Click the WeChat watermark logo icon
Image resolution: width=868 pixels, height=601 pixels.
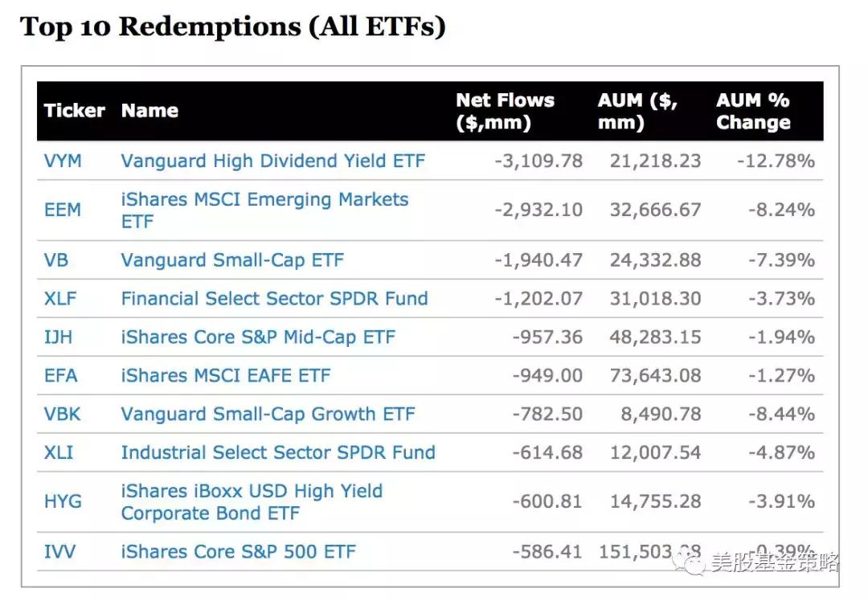(690, 562)
